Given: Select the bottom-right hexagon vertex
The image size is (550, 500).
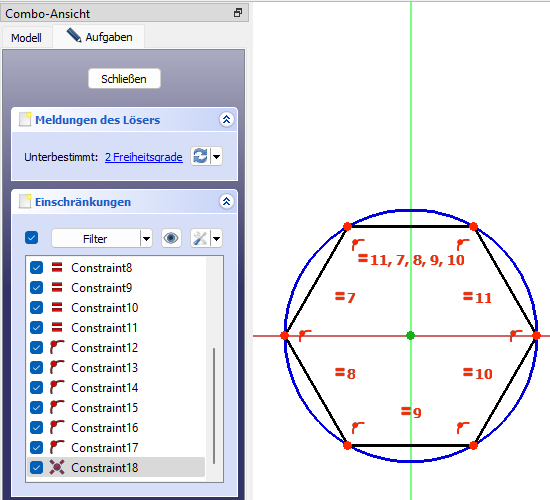Looking at the screenshot, I should click(474, 445).
